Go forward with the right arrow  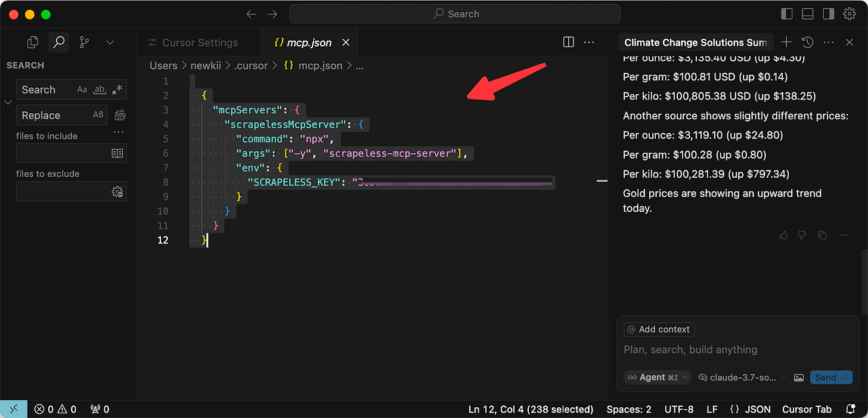click(272, 14)
